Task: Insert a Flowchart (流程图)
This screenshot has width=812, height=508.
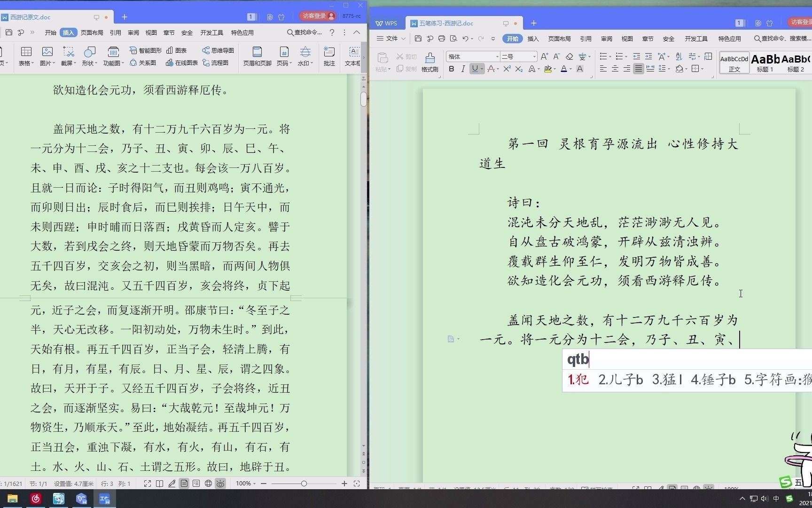Action: point(215,63)
